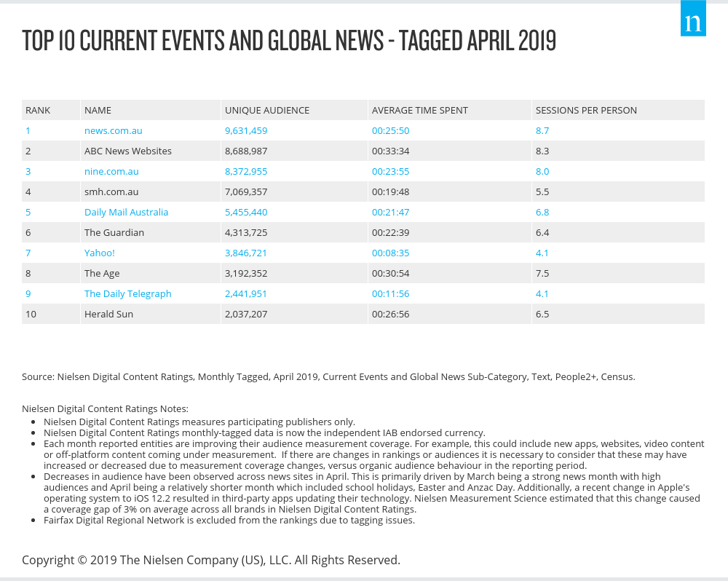Image resolution: width=728 pixels, height=581 pixels.
Task: Select the sessions value 8.7
Action: (542, 130)
